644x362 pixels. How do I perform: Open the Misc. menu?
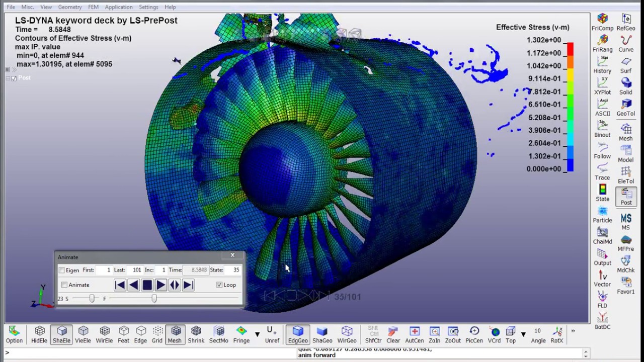click(28, 7)
